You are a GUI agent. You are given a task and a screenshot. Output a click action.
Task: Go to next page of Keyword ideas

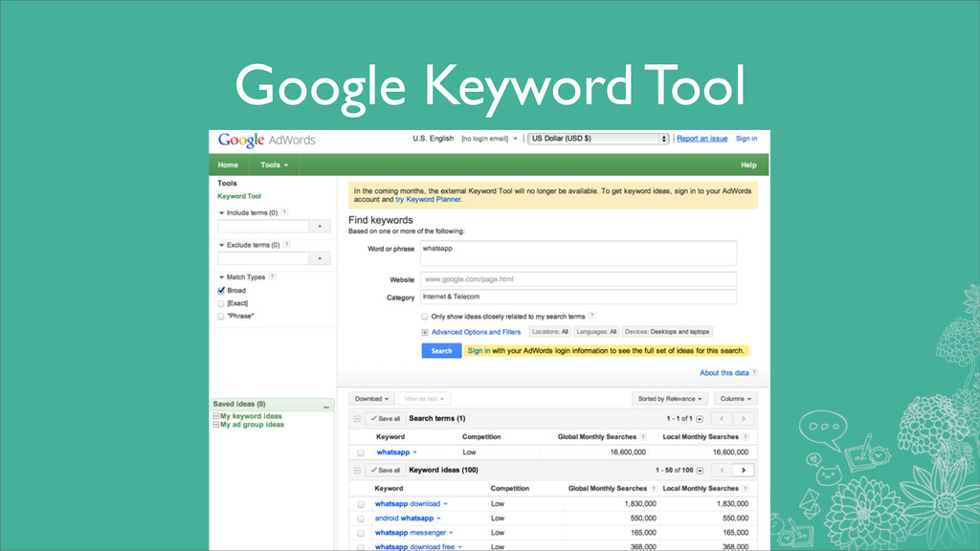point(743,470)
